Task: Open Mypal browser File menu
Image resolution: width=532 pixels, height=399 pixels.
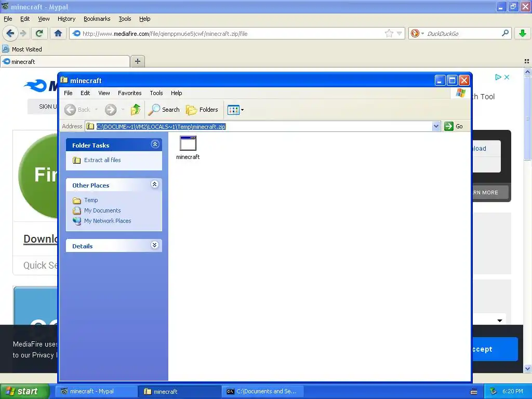Action: tap(8, 19)
